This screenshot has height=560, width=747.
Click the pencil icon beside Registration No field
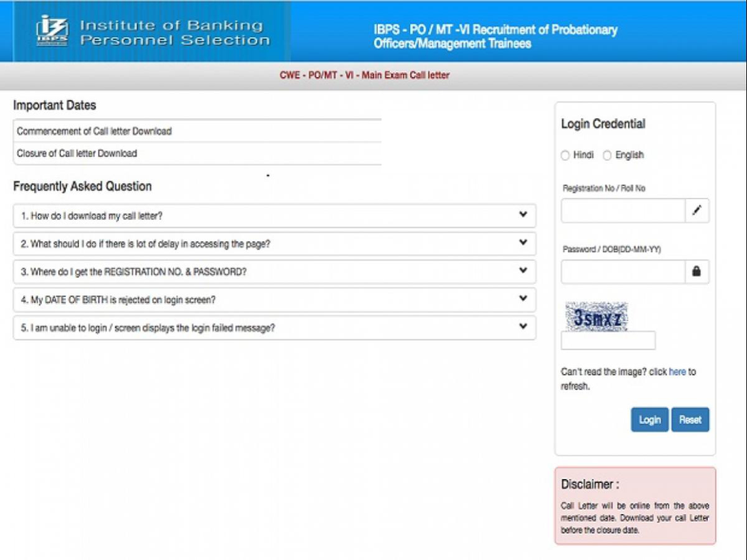697,210
